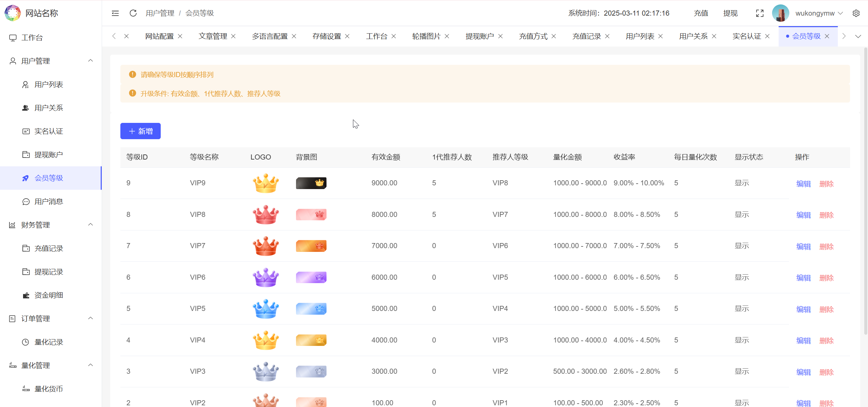Switch to the 充值方式 tab
Image resolution: width=868 pixels, height=407 pixels.
533,36
